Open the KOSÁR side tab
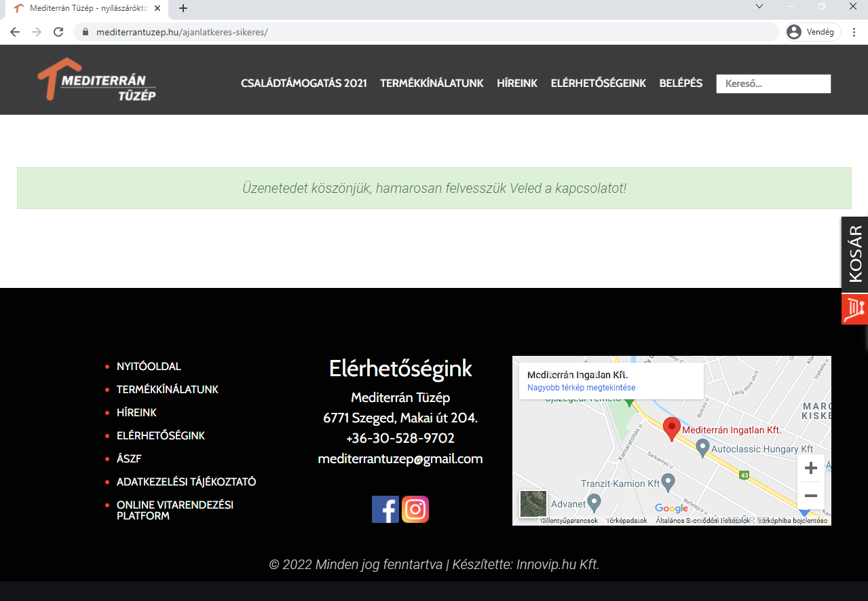 point(854,255)
